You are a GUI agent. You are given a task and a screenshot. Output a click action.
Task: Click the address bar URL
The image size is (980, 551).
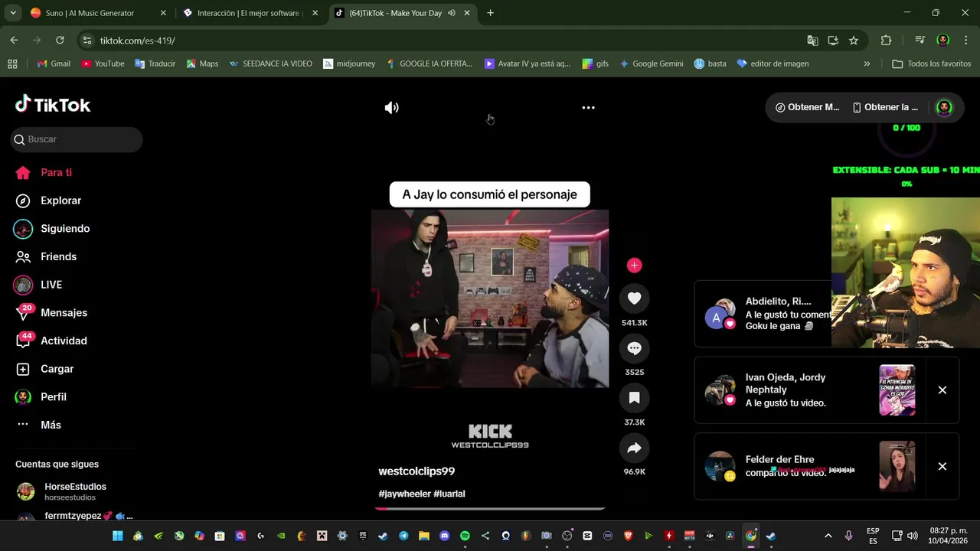(138, 41)
